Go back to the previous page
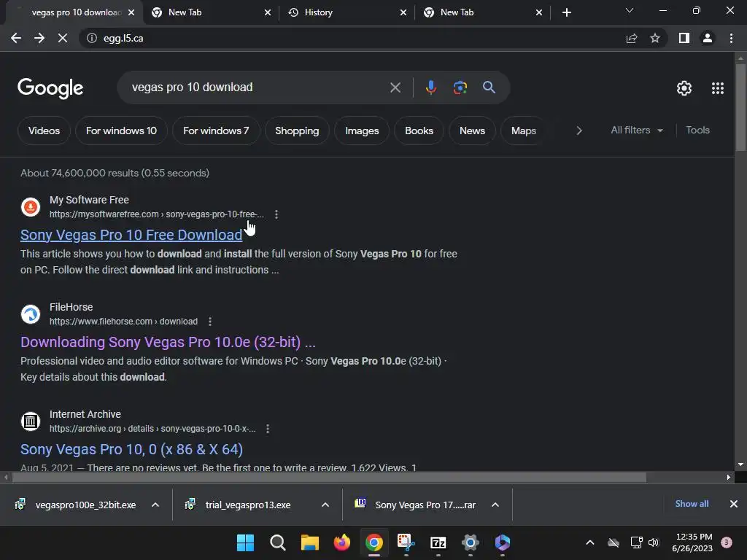The height and width of the screenshot is (560, 747). click(16, 38)
